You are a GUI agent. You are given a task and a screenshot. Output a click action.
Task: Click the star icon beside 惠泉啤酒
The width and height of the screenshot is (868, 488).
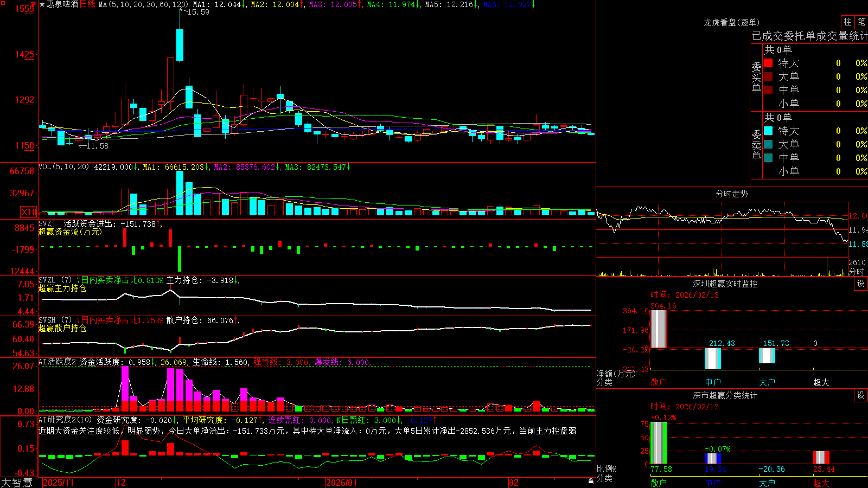coord(42,4)
